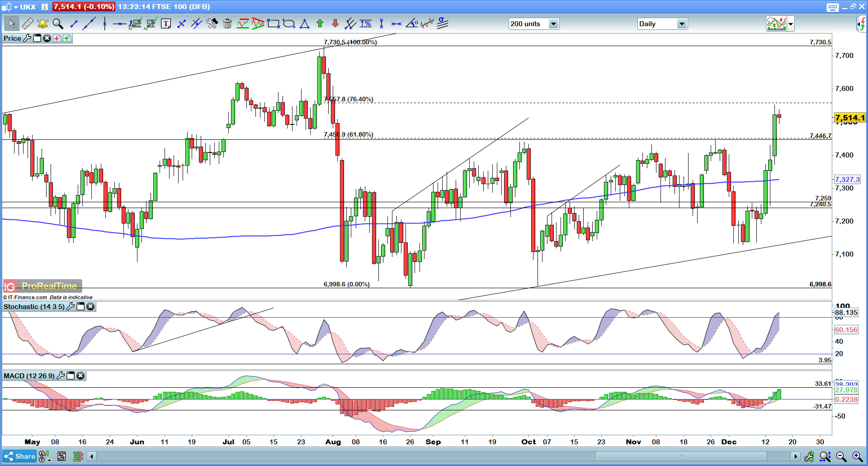The image size is (868, 466).
Task: Open the Stochastic indicator settings wrench
Action: pos(71,307)
